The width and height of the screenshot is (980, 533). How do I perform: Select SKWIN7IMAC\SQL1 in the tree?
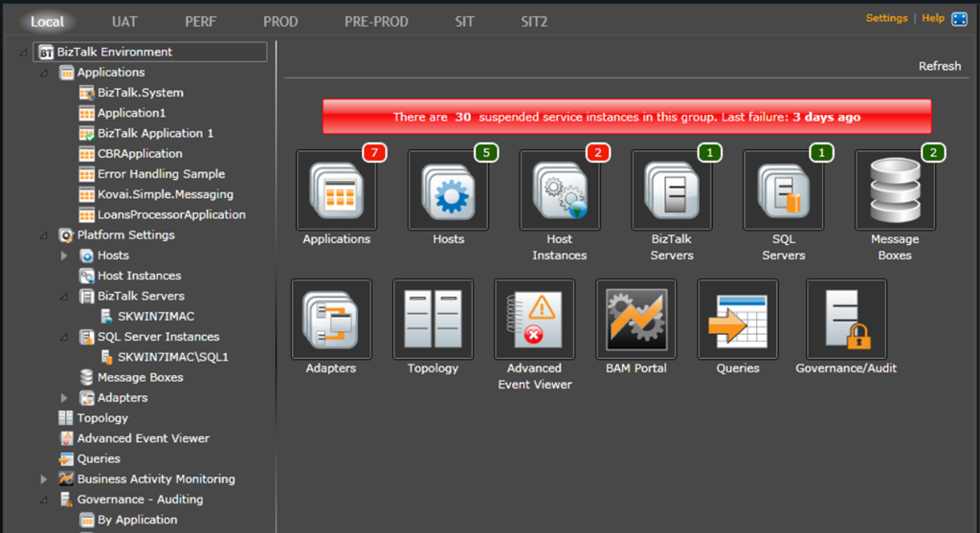pyautogui.click(x=173, y=358)
